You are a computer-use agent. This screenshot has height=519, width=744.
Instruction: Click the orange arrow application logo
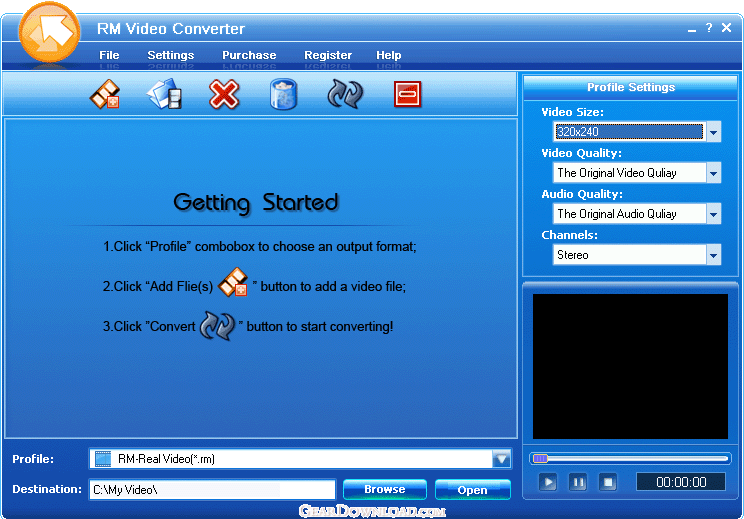coord(49,32)
